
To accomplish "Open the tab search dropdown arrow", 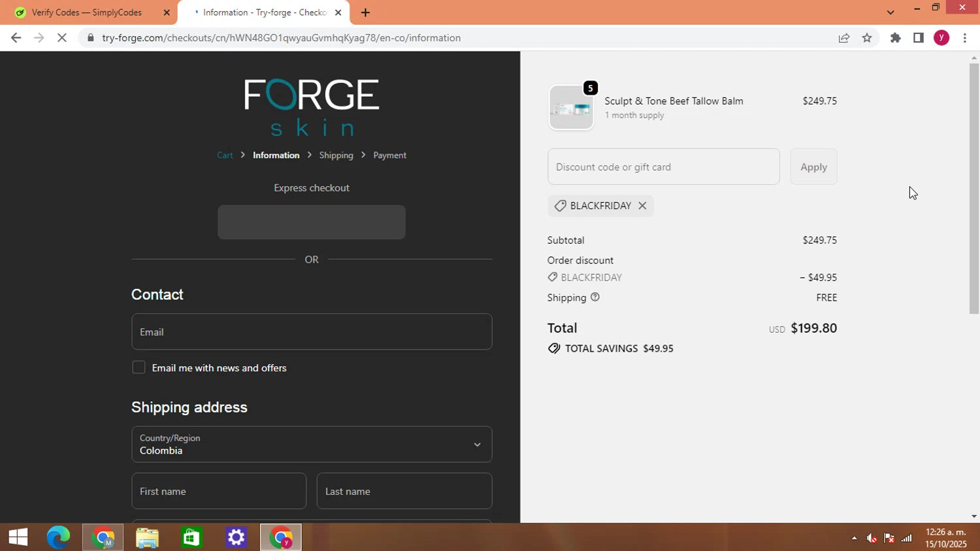I will (x=890, y=12).
